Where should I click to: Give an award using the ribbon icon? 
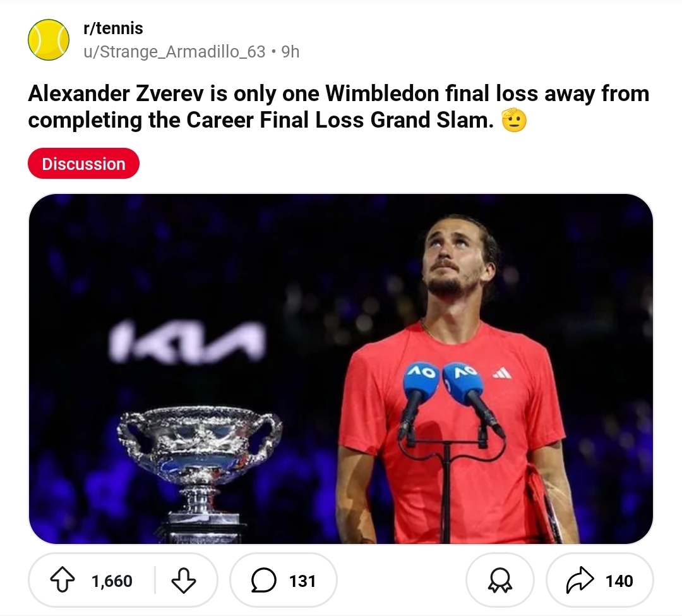[x=500, y=581]
